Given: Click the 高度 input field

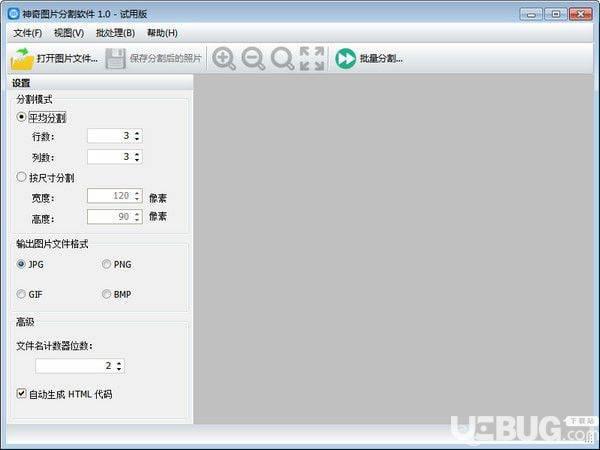Looking at the screenshot, I should (110, 217).
